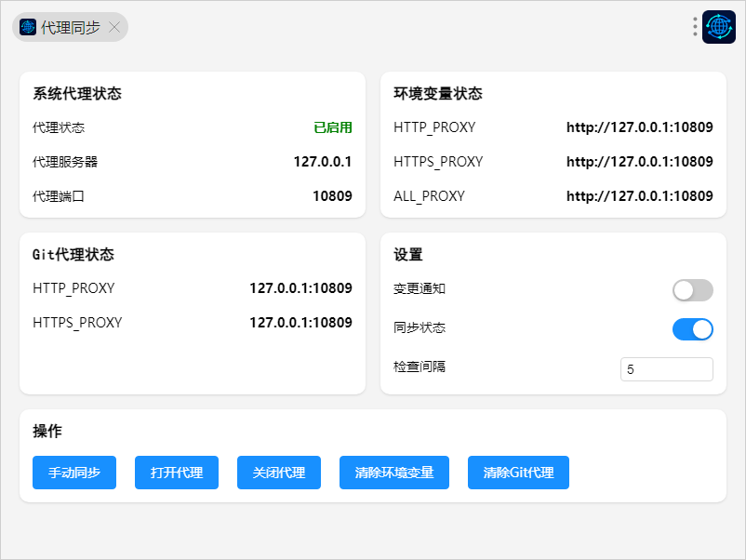
Task: Select the 代理同步 tab label
Action: 70,27
